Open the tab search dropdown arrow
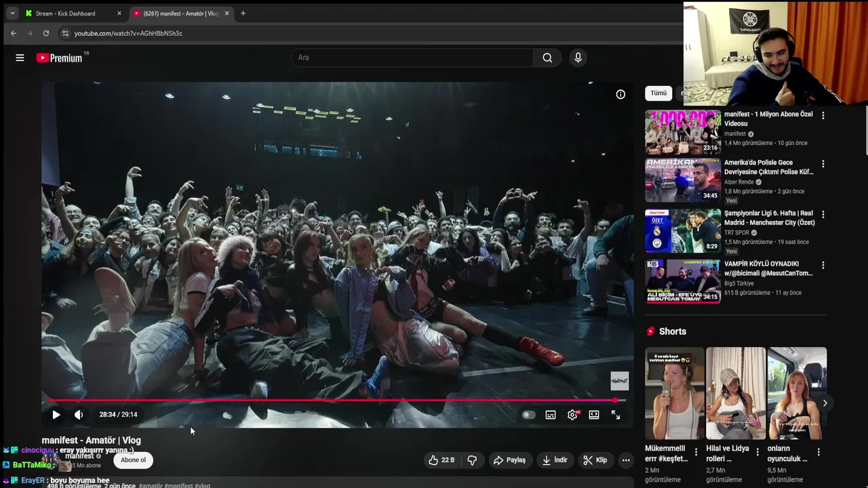 (12, 14)
